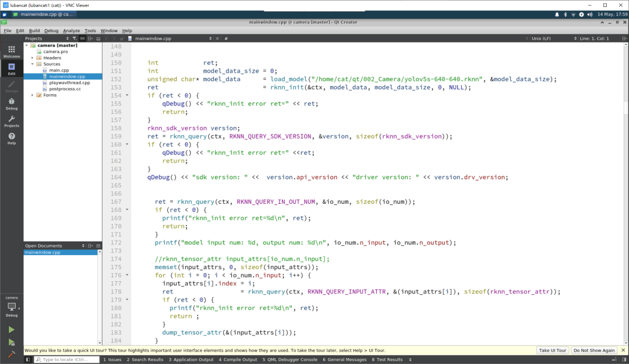Expand the Headers folder
The width and height of the screenshot is (629, 364).
[33, 58]
